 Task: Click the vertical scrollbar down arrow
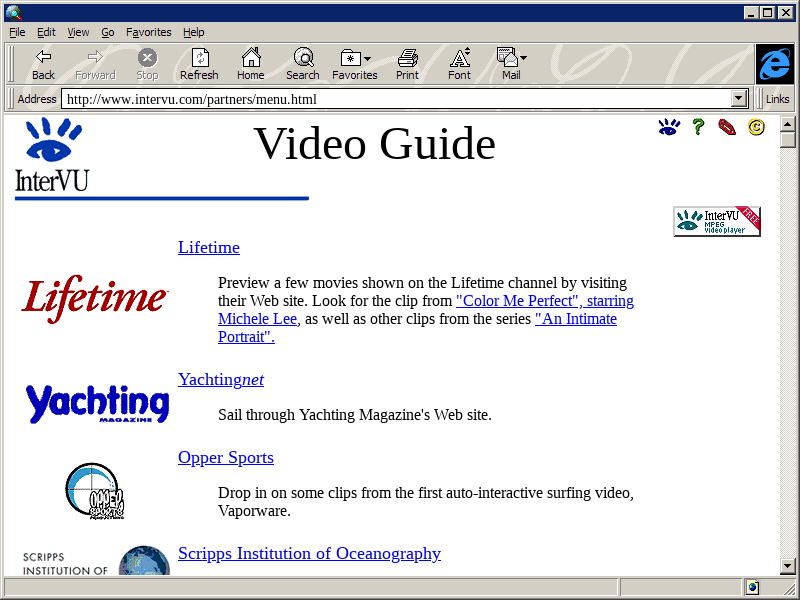click(788, 566)
